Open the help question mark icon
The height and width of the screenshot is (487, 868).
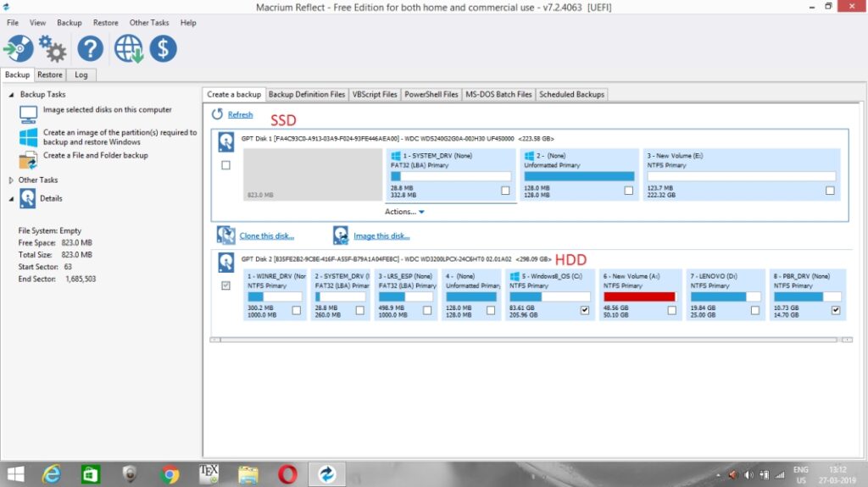tap(90, 49)
